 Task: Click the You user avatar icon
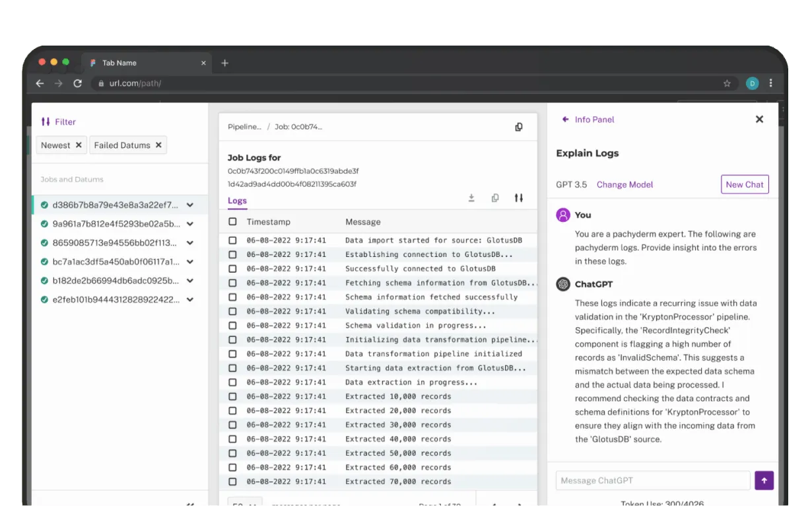(563, 215)
